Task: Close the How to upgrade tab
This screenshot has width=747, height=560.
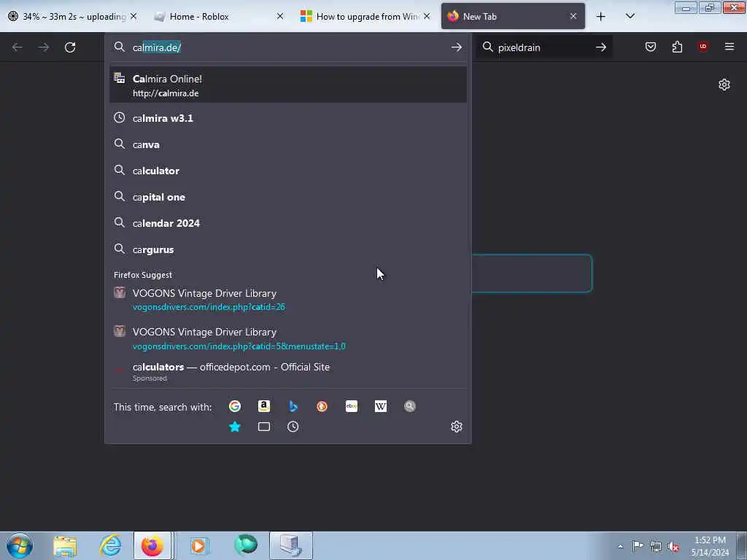Action: pos(427,16)
